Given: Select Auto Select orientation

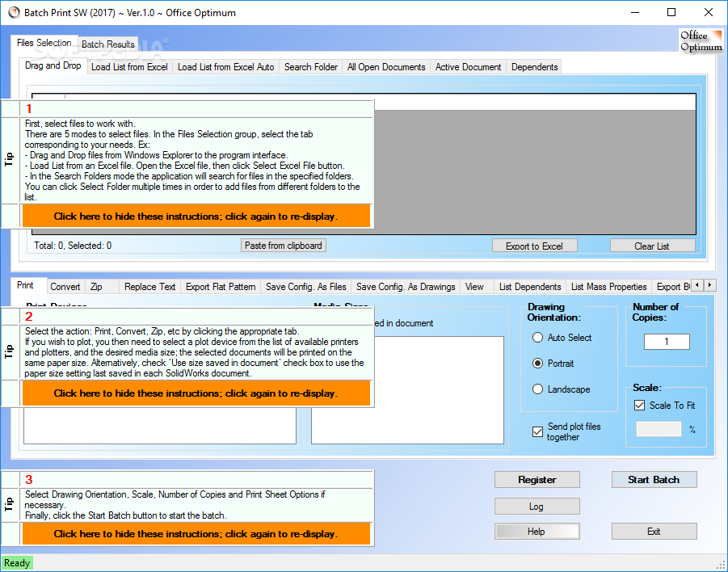Looking at the screenshot, I should [x=562, y=338].
